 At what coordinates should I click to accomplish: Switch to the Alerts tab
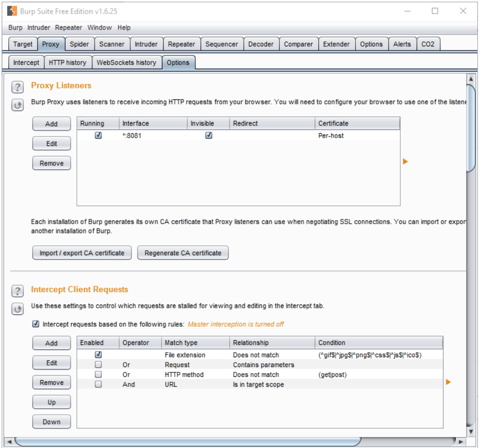pos(402,44)
